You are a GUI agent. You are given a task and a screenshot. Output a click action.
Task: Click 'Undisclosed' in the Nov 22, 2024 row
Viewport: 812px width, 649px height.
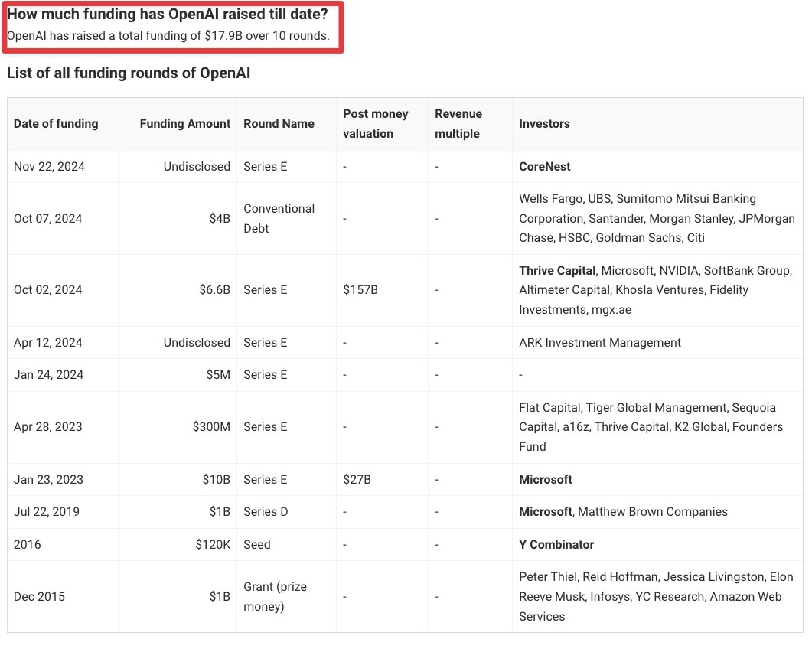click(x=197, y=167)
